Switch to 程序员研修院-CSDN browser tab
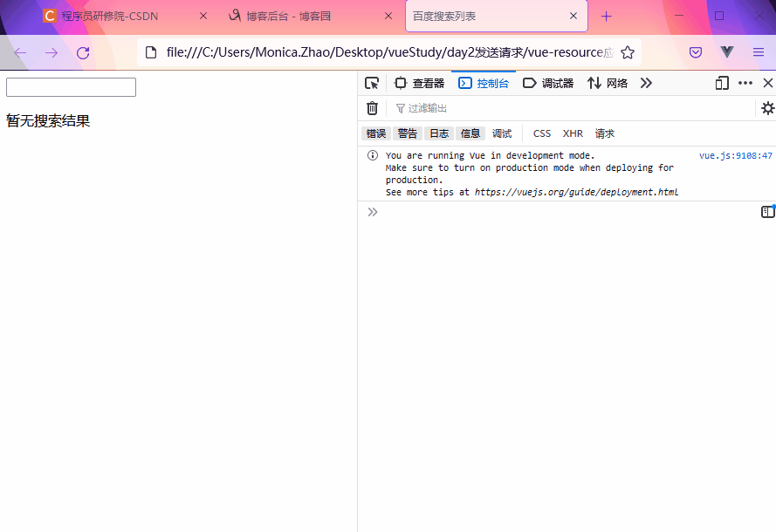Viewport: 776px width, 532px height. pos(110,17)
